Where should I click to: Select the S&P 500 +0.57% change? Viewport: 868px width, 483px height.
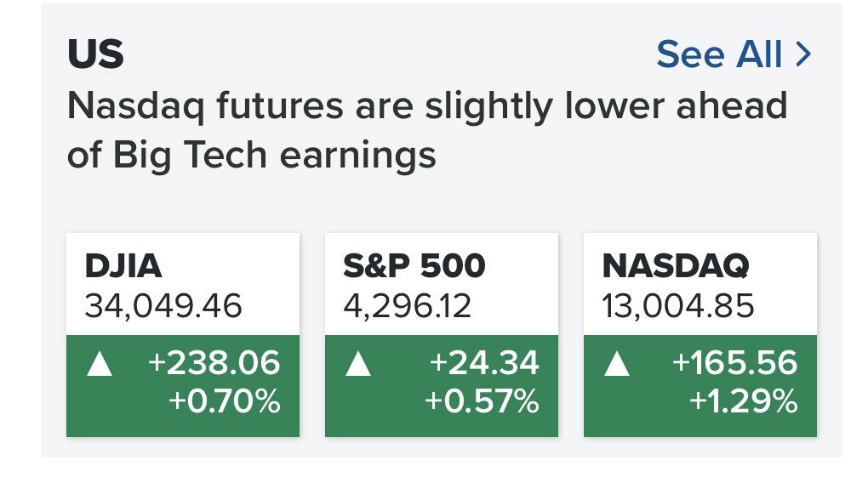click(x=482, y=401)
